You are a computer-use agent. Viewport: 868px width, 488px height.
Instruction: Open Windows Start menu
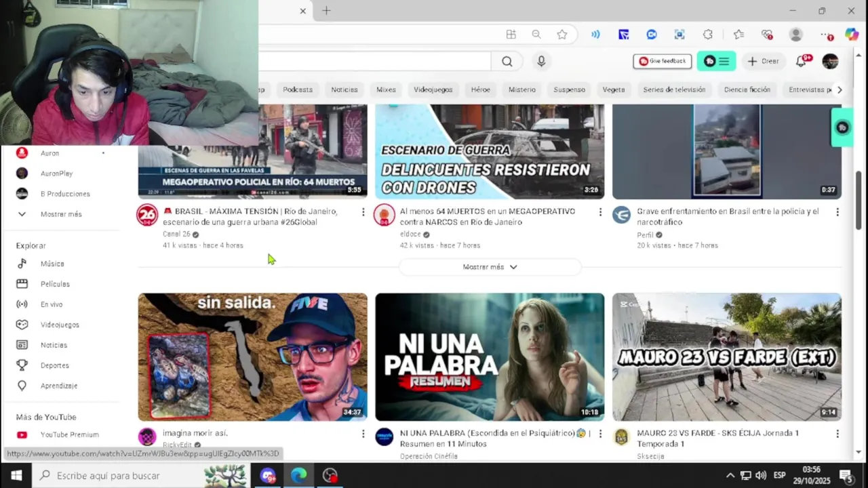16,476
